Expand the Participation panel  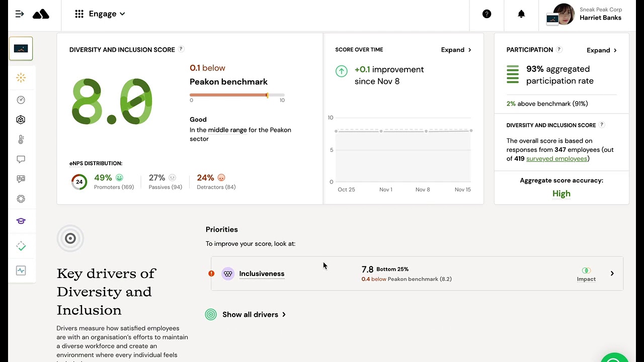point(601,50)
